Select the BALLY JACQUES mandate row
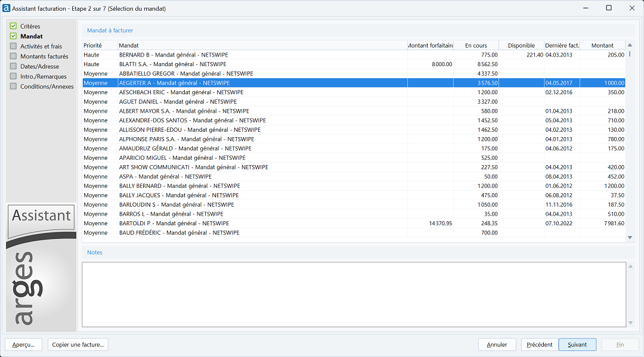Screen dimensions: 644x357 [x=354, y=195]
